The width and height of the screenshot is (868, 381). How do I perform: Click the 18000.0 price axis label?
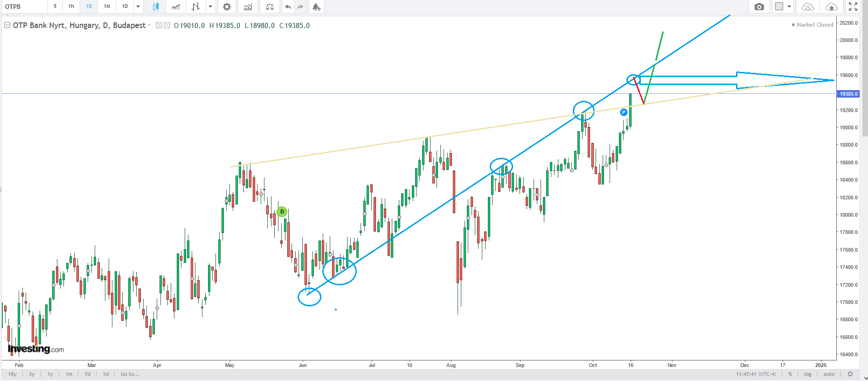click(849, 215)
